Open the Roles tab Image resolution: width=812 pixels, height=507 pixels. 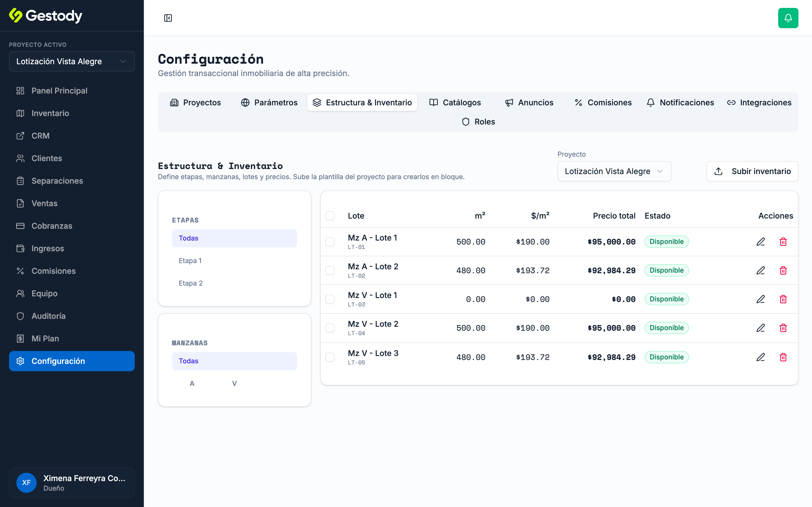(478, 122)
